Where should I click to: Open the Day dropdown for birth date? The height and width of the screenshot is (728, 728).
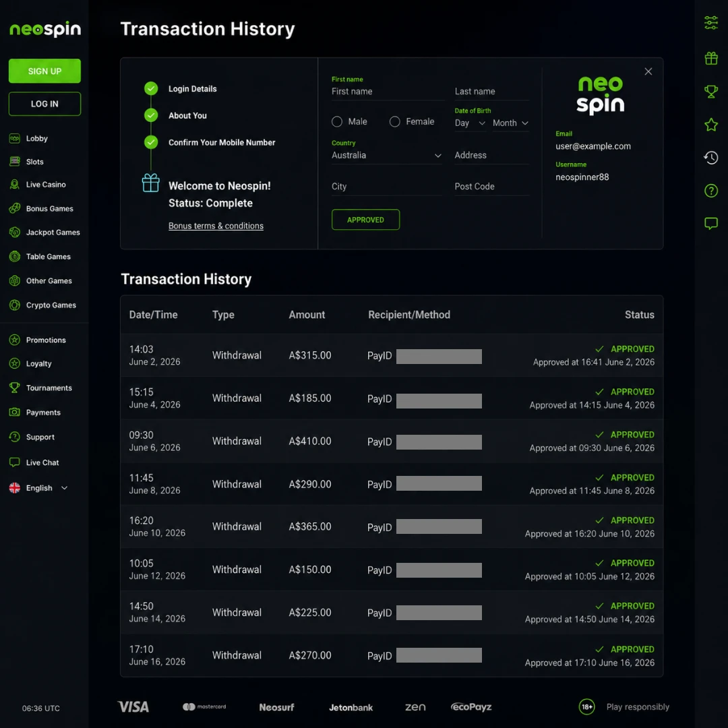pos(470,123)
